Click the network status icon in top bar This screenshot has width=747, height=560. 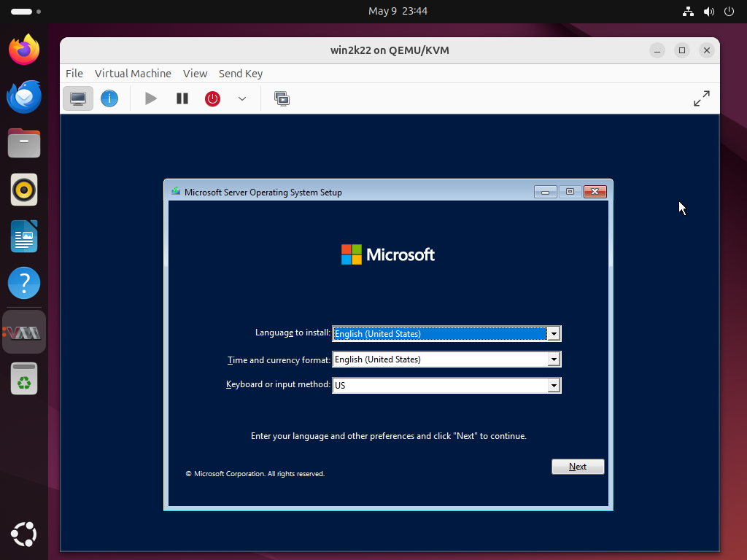pos(688,12)
